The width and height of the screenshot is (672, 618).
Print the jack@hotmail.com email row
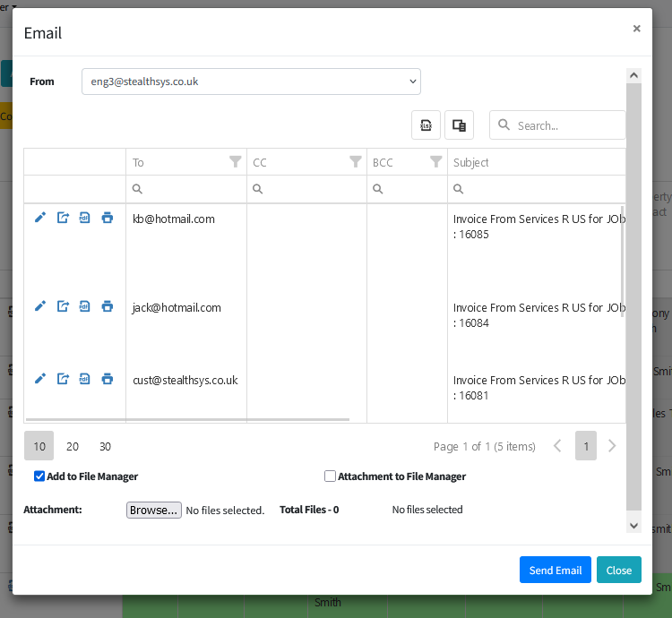pyautogui.click(x=108, y=306)
